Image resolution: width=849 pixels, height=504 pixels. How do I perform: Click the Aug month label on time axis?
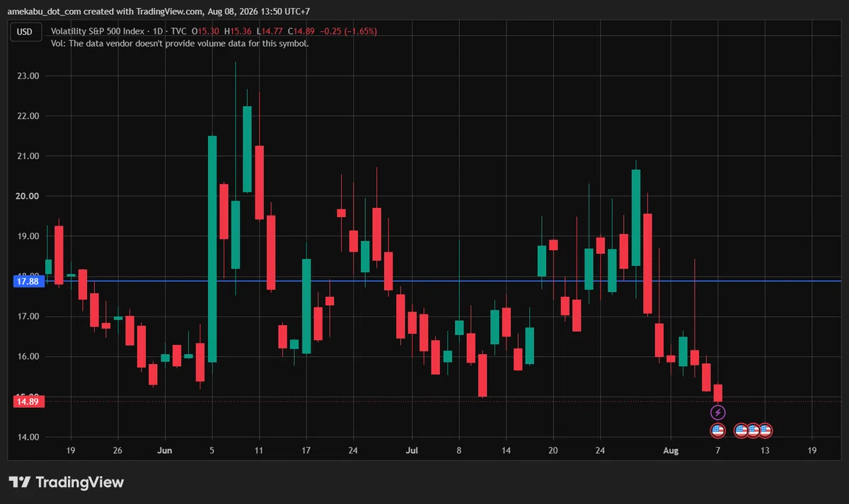point(671,450)
